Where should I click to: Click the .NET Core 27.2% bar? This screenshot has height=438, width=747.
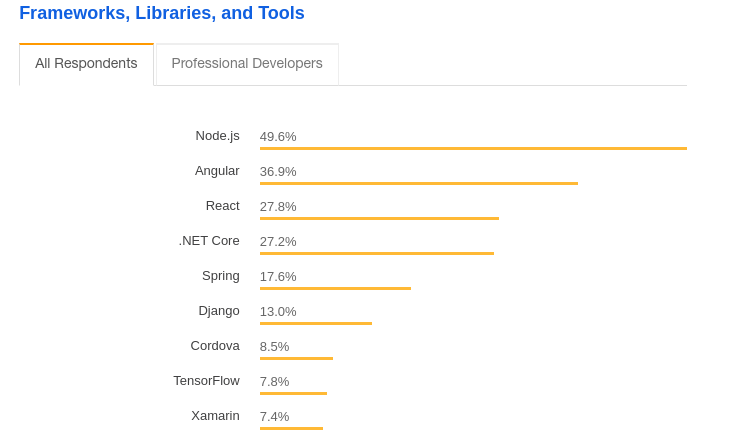(x=377, y=253)
